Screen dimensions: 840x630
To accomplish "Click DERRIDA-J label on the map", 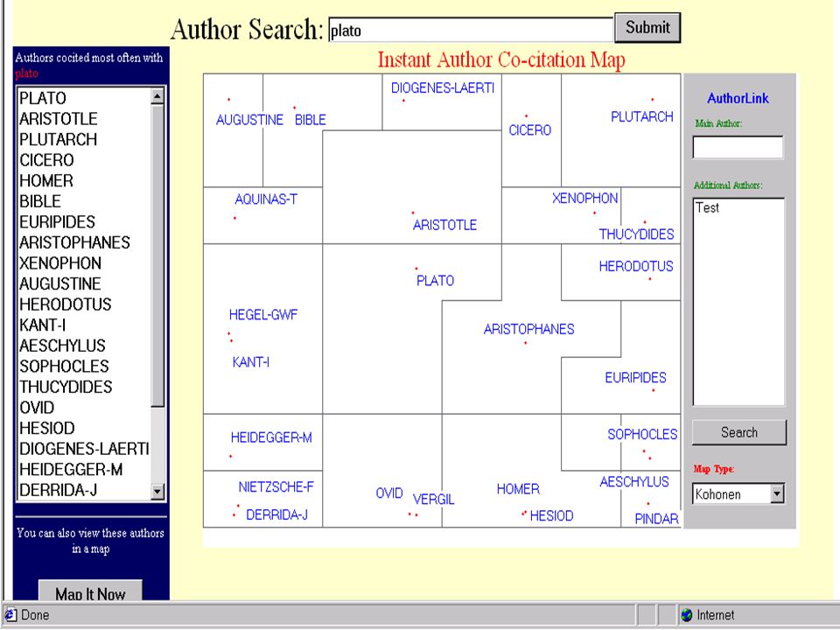I will [x=276, y=514].
